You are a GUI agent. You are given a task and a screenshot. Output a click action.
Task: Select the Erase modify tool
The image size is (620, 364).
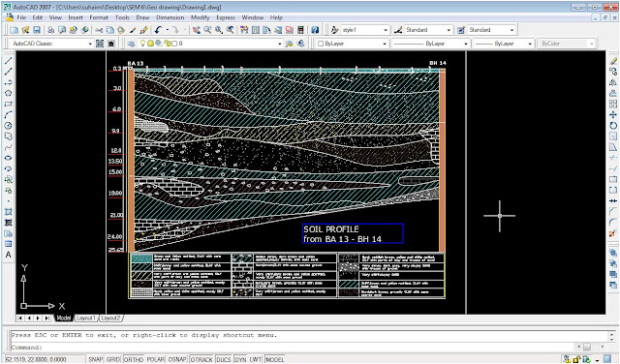pyautogui.click(x=613, y=61)
